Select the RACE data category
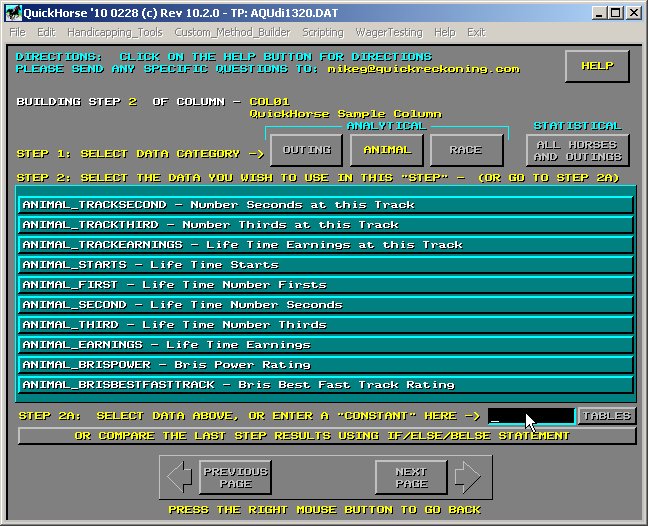The image size is (648, 526). 466,149
